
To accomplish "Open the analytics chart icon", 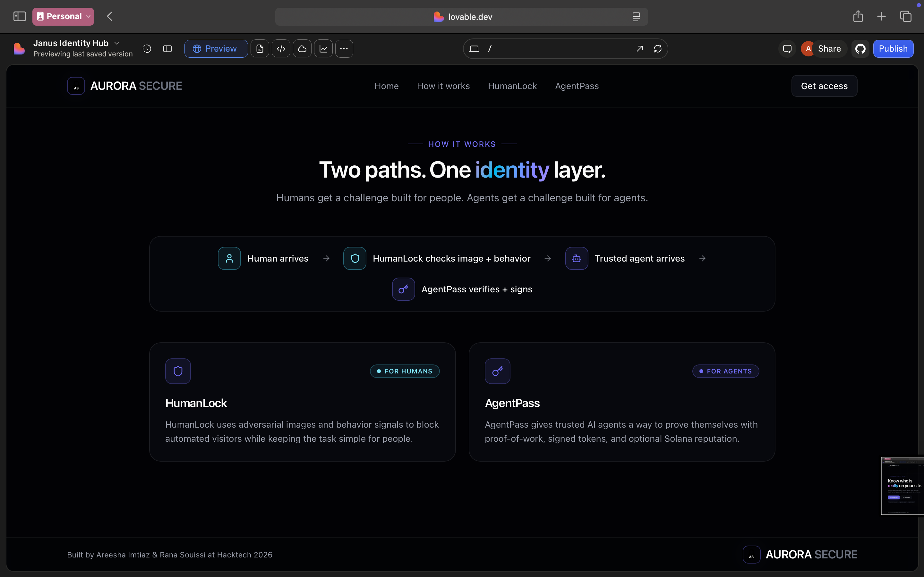I will tap(323, 49).
